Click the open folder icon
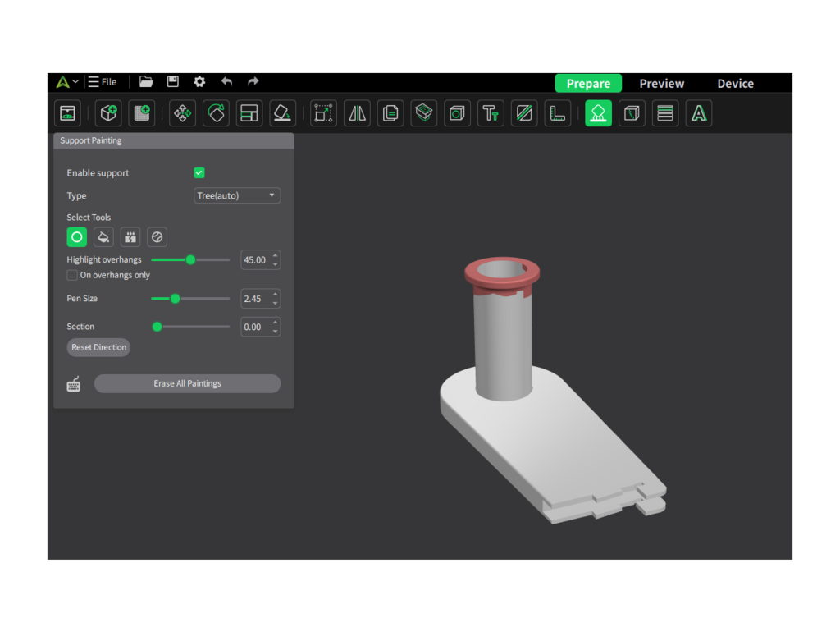 [146, 81]
